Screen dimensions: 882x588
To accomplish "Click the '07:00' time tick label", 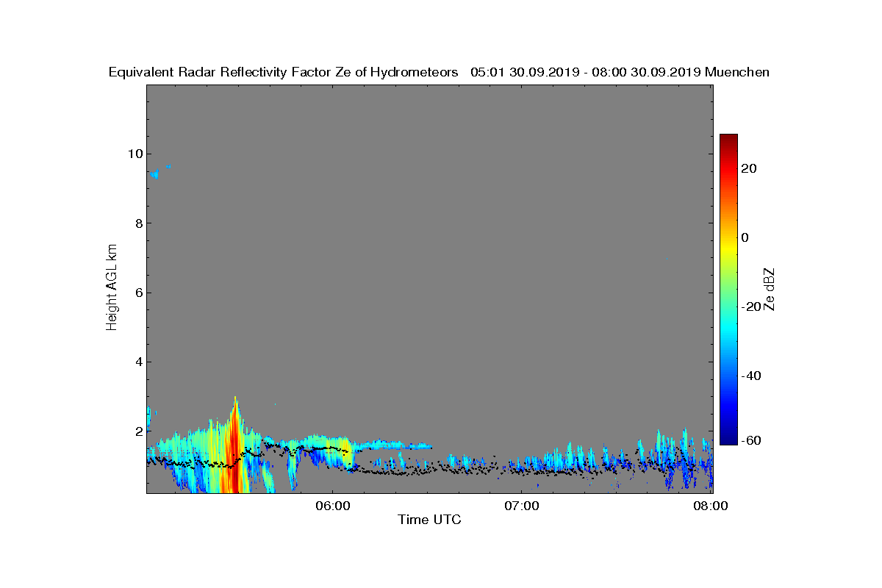I will 522,506.
